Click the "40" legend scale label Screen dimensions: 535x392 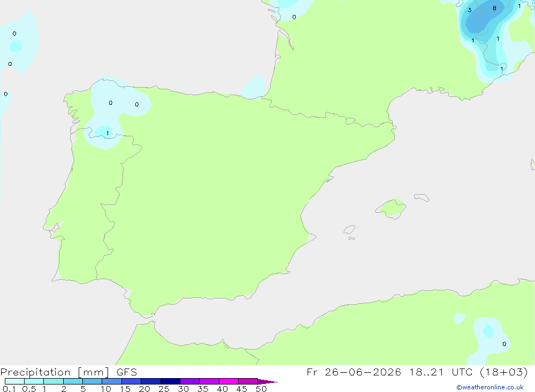pyautogui.click(x=222, y=389)
